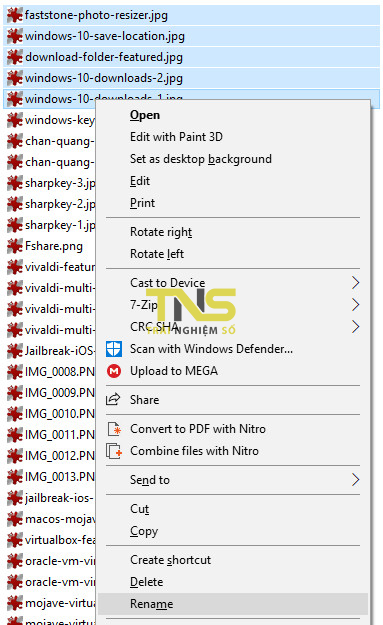Choose Set as desktop background

pyautogui.click(x=201, y=159)
